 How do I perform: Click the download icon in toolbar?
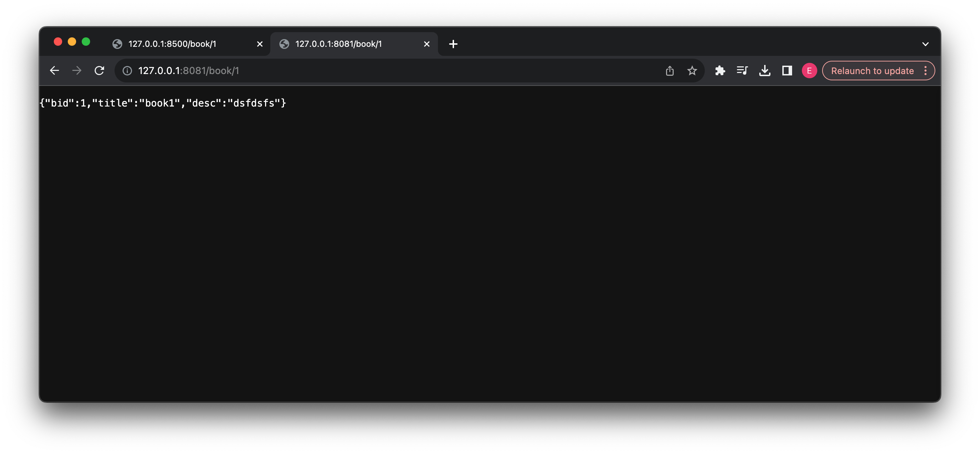point(765,71)
